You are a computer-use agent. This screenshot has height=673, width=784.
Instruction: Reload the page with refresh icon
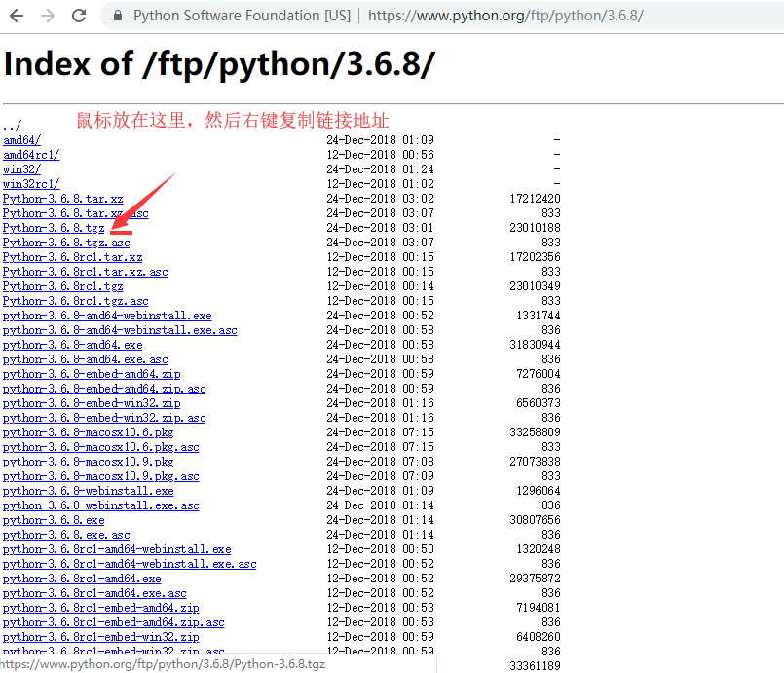pos(79,16)
